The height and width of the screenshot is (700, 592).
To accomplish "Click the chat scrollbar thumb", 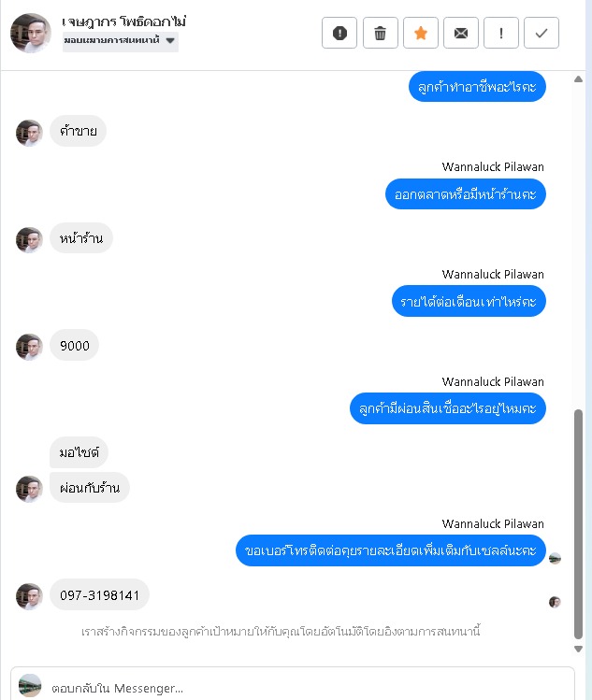I will [x=578, y=524].
